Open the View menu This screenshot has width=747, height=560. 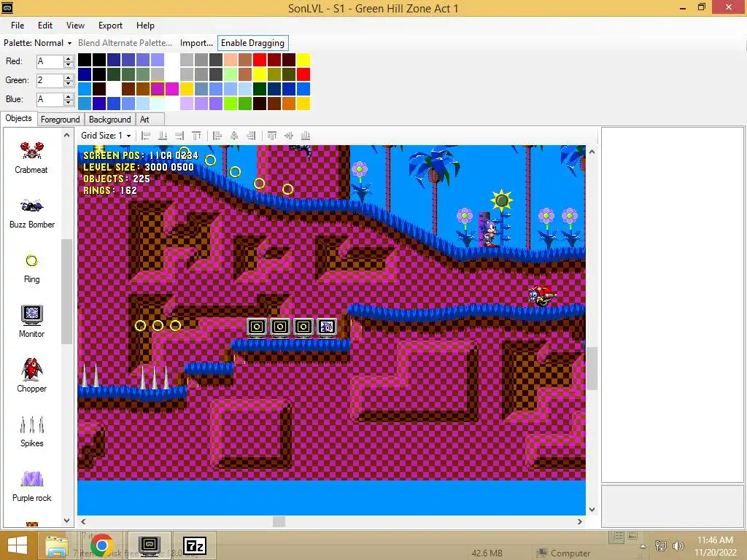click(75, 26)
